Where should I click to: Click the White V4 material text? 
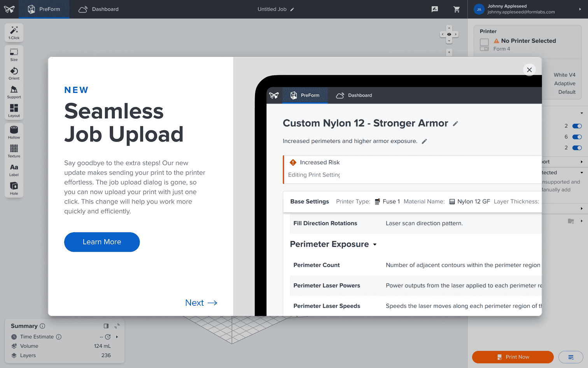565,75
